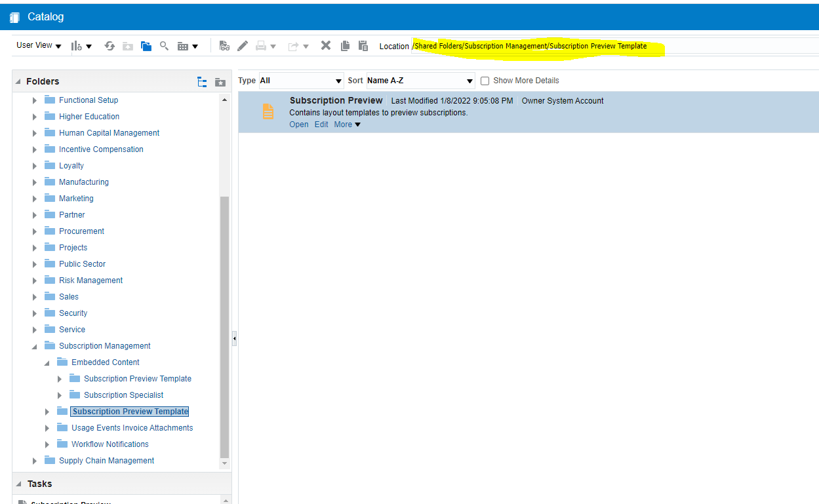Collapse the Subscription Management folder
819x504 pixels.
pyautogui.click(x=34, y=345)
